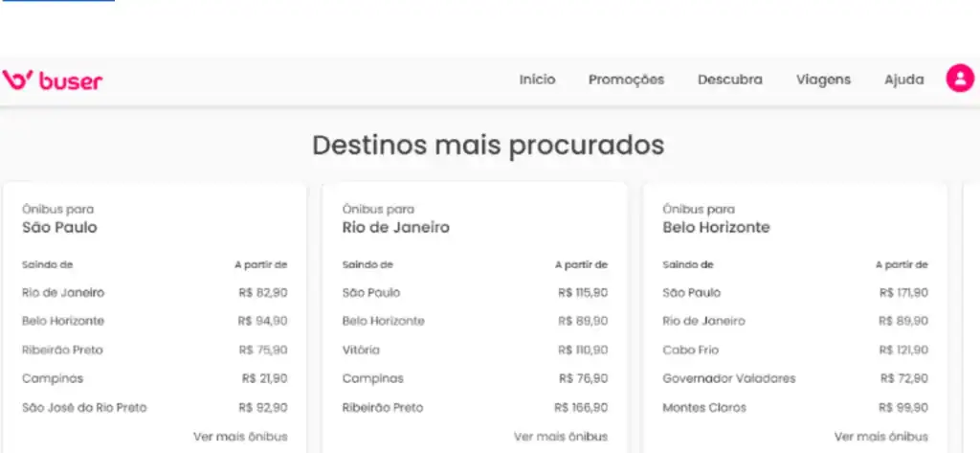
Task: Open the Início menu item
Action: point(537,80)
